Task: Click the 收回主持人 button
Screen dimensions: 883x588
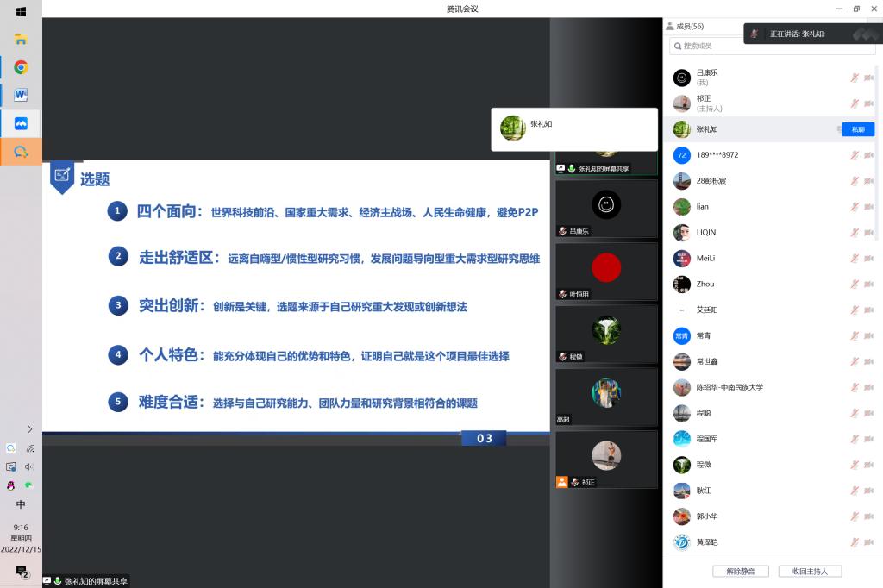Action: tap(810, 571)
